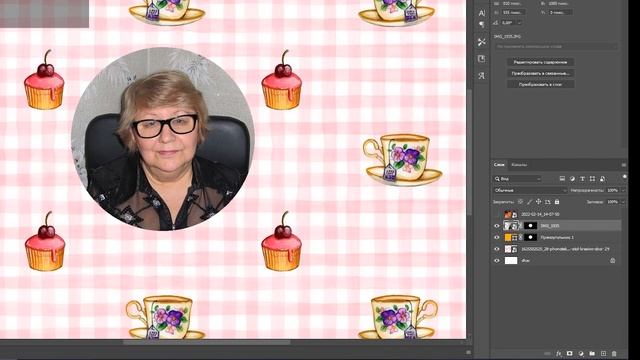Hide the white background layer
The image size is (640, 360).
[497, 260]
